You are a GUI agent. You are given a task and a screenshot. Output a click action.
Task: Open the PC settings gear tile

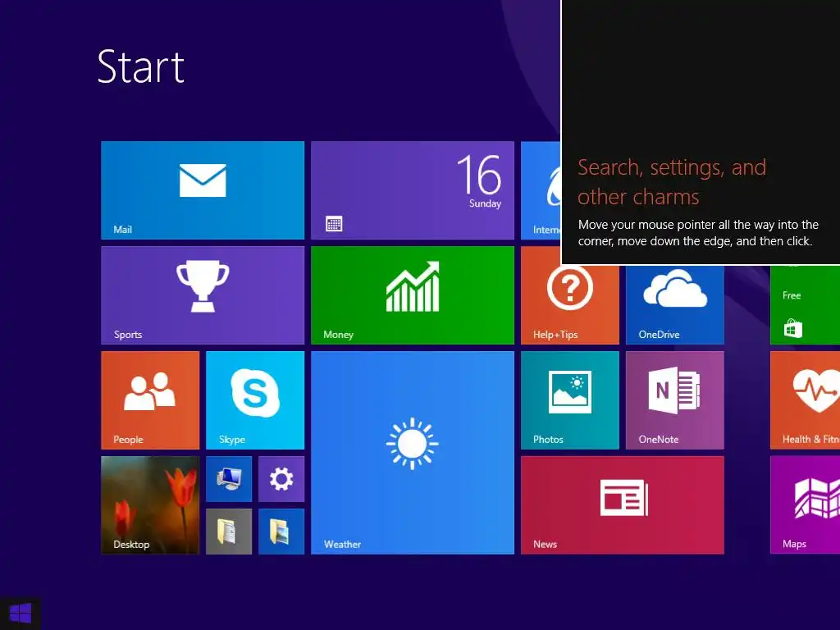click(x=281, y=479)
